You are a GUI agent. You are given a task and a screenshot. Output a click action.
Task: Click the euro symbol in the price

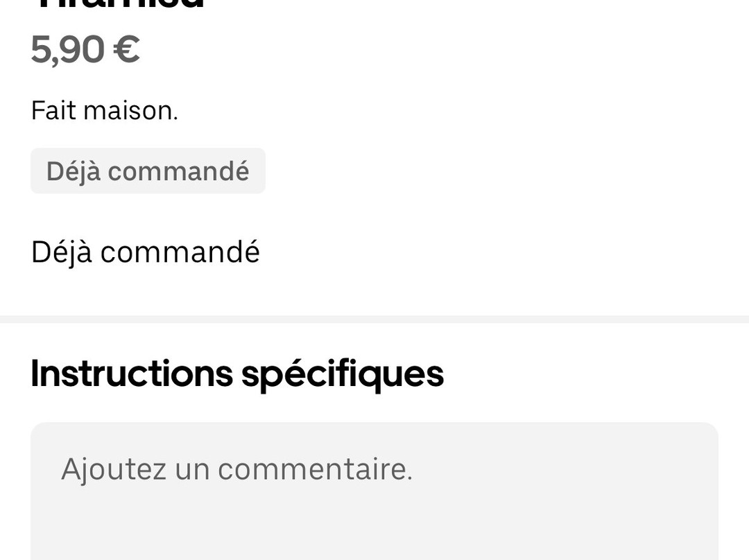[x=126, y=50]
